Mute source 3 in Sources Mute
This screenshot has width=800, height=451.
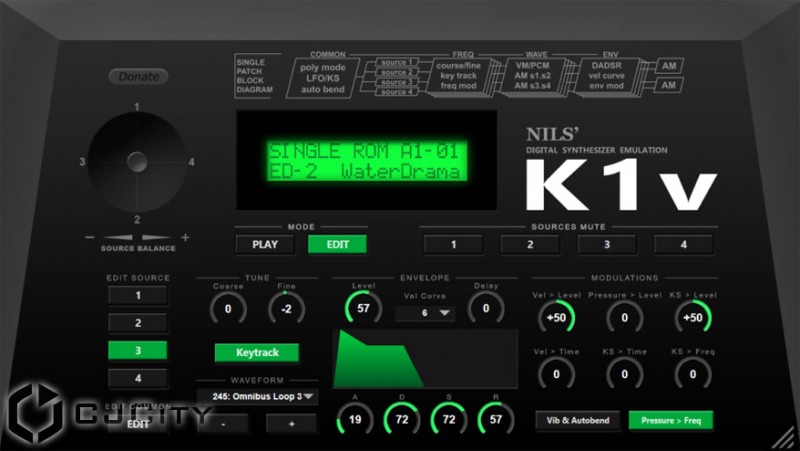tap(607, 244)
